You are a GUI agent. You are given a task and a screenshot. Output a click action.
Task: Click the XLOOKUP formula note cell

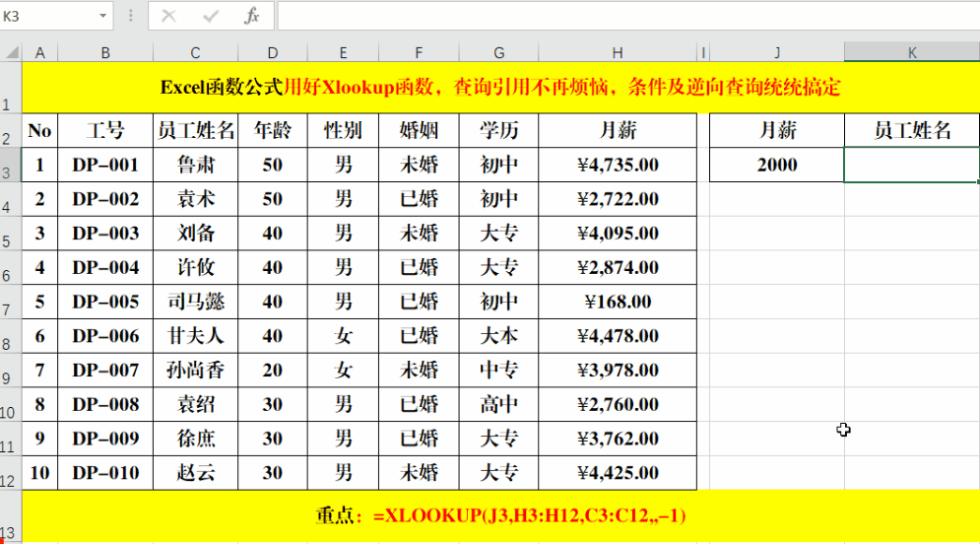click(x=500, y=515)
